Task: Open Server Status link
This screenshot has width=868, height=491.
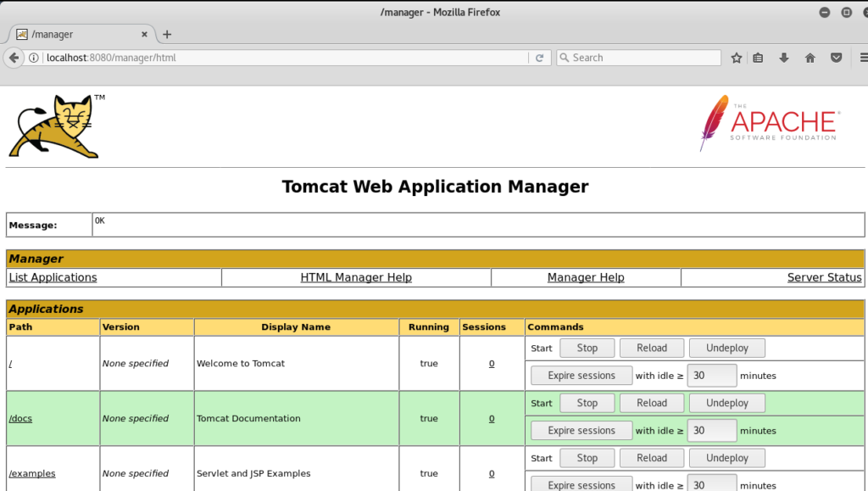Action: coord(824,277)
